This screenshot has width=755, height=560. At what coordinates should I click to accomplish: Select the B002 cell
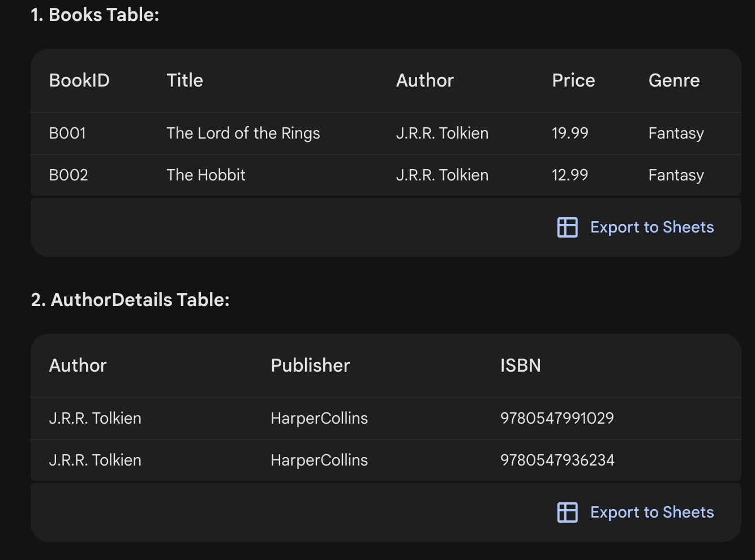click(x=68, y=175)
